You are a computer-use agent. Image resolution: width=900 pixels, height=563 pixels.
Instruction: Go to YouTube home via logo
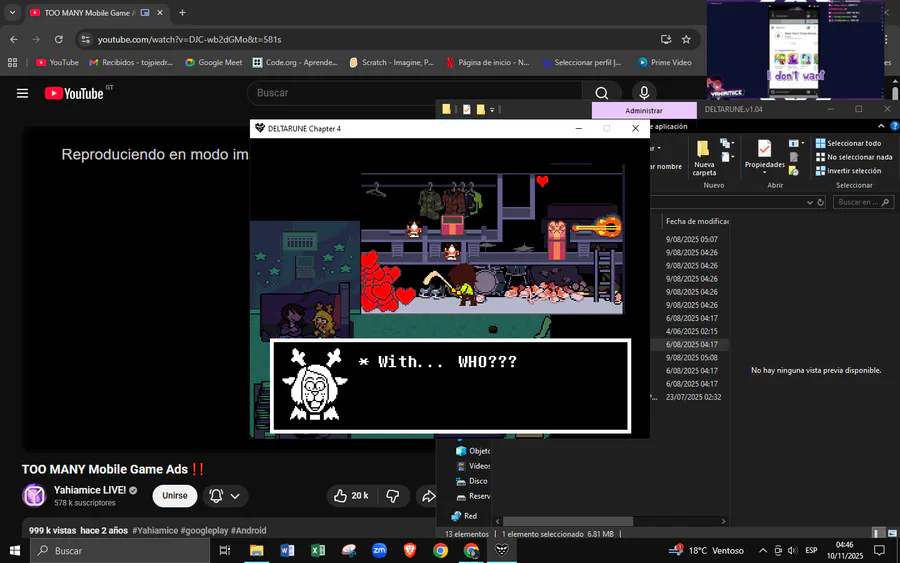coord(75,93)
